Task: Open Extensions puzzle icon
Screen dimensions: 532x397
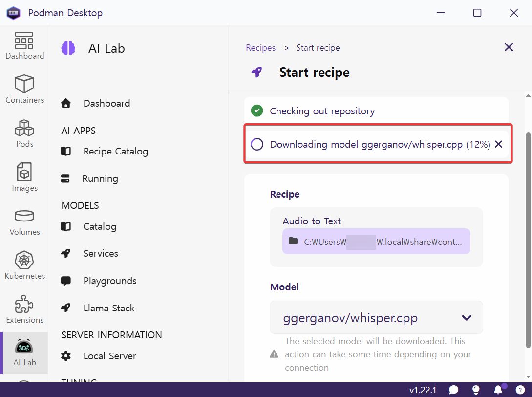Action: pyautogui.click(x=24, y=309)
